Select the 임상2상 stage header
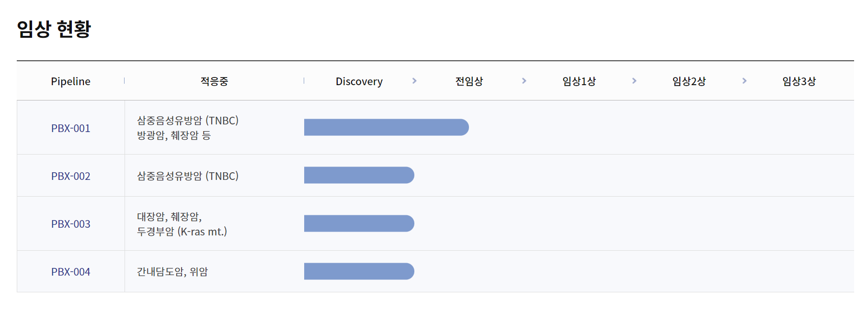Screen dimensions: 868x311 pos(689,81)
